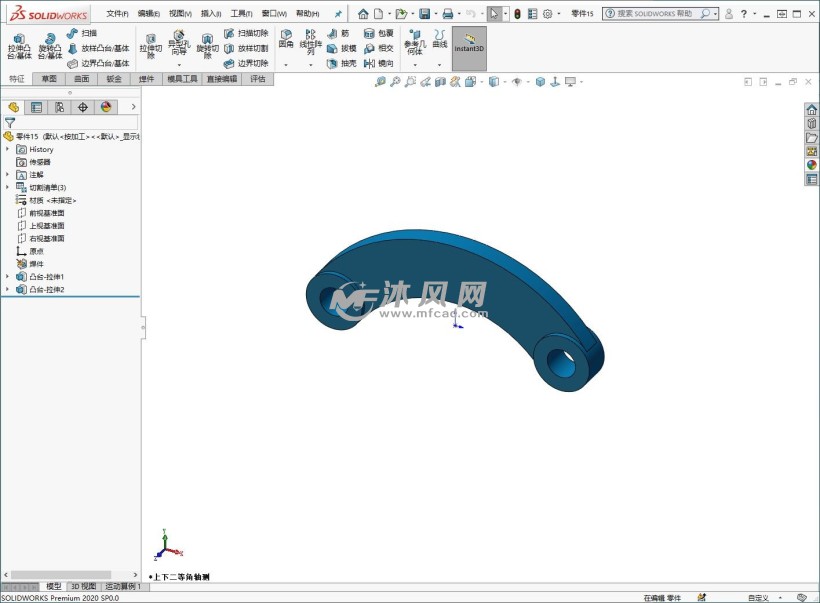Open the Curves (曲线) tool
The image size is (820, 603).
440,39
